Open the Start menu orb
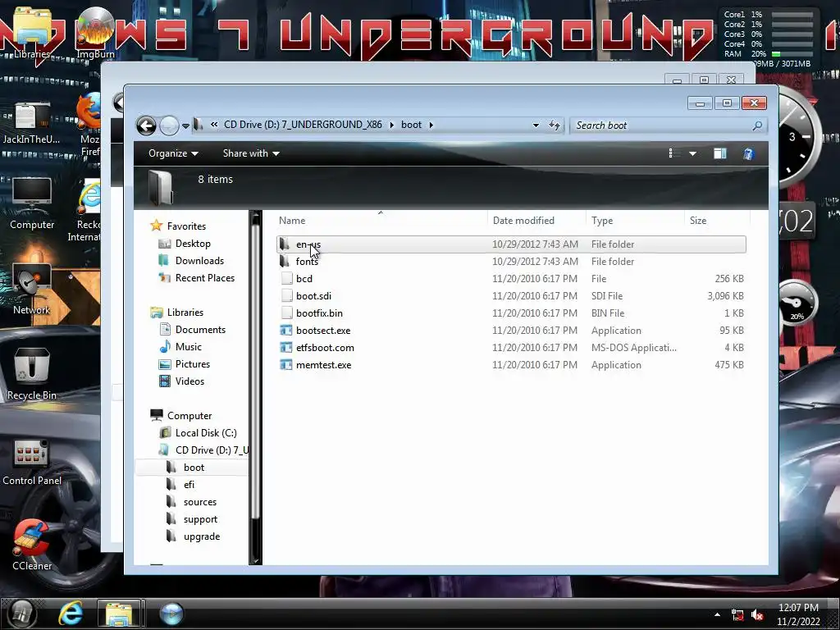 pos(21,614)
